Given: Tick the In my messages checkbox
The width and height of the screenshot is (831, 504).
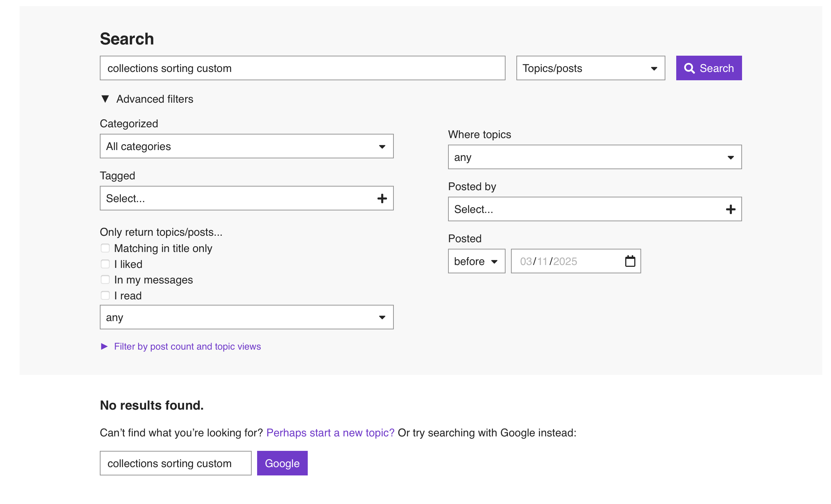Looking at the screenshot, I should [x=105, y=279].
